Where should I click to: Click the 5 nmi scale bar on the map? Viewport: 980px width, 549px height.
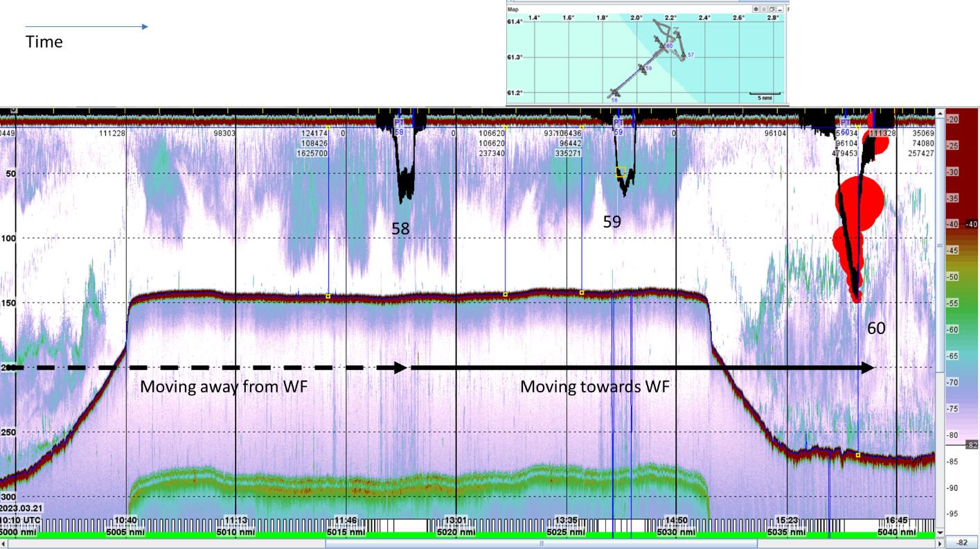[x=765, y=95]
